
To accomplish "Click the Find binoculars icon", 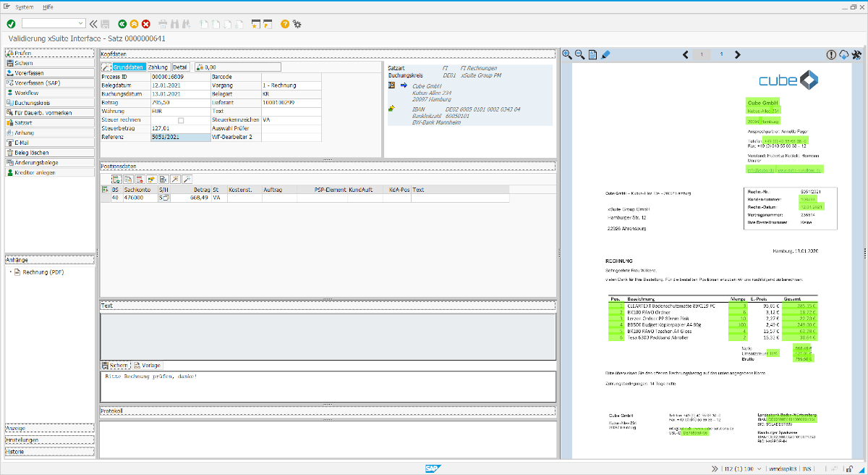I will point(174,24).
